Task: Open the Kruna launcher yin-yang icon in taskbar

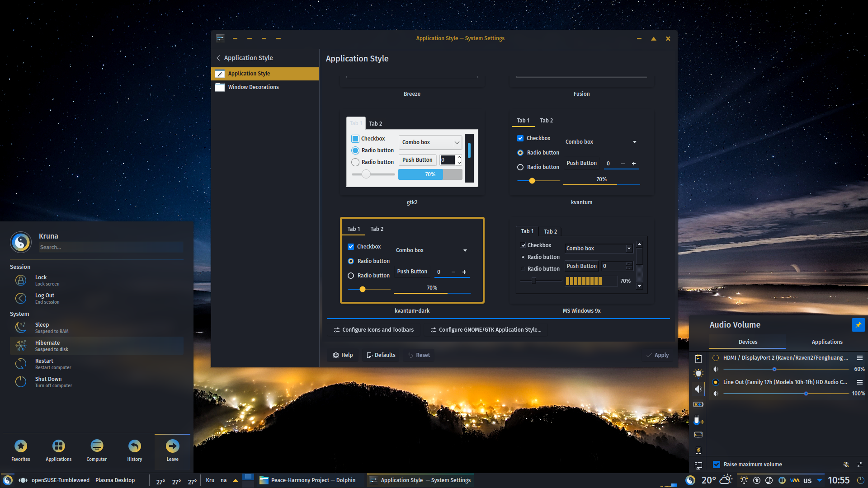Action: [8, 480]
